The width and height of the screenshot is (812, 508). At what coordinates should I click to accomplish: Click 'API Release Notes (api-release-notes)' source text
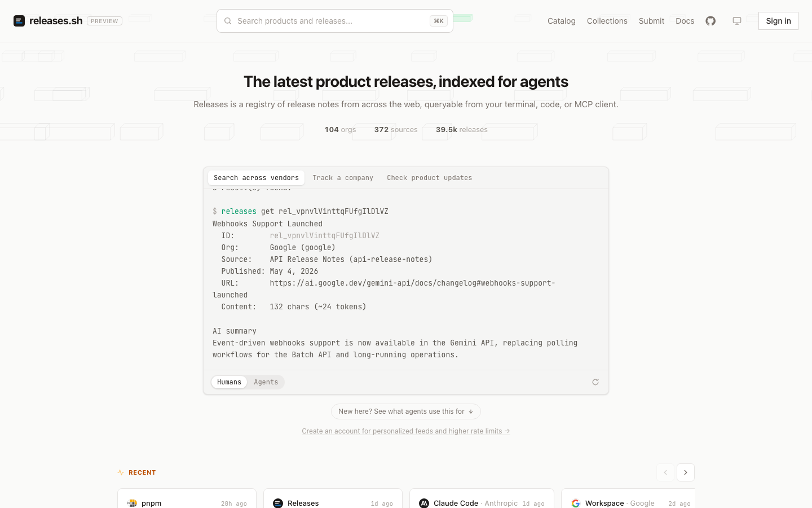(351, 260)
